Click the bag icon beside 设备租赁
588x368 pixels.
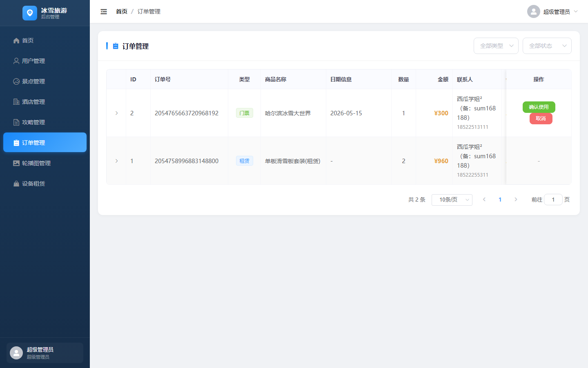pyautogui.click(x=16, y=184)
